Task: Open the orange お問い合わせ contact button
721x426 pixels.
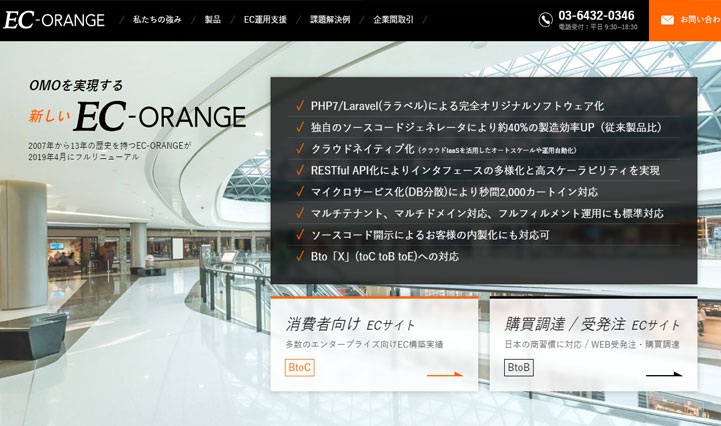Action: click(685, 20)
